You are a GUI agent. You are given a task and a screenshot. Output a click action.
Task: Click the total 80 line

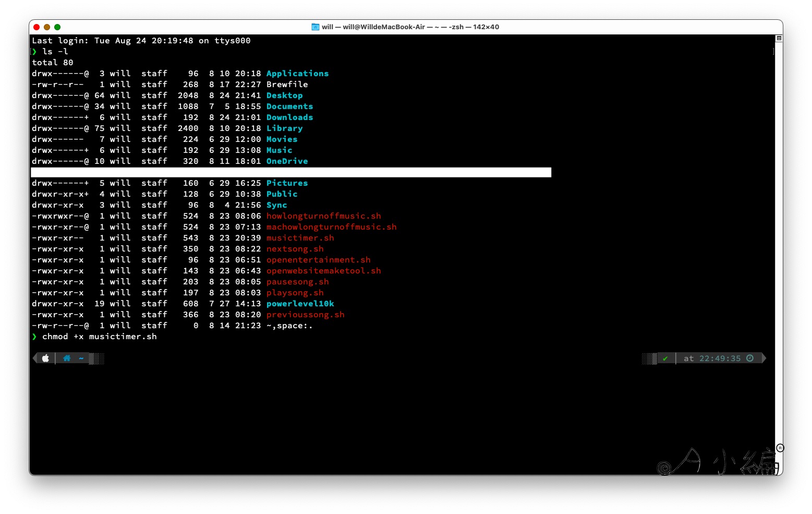pos(52,63)
